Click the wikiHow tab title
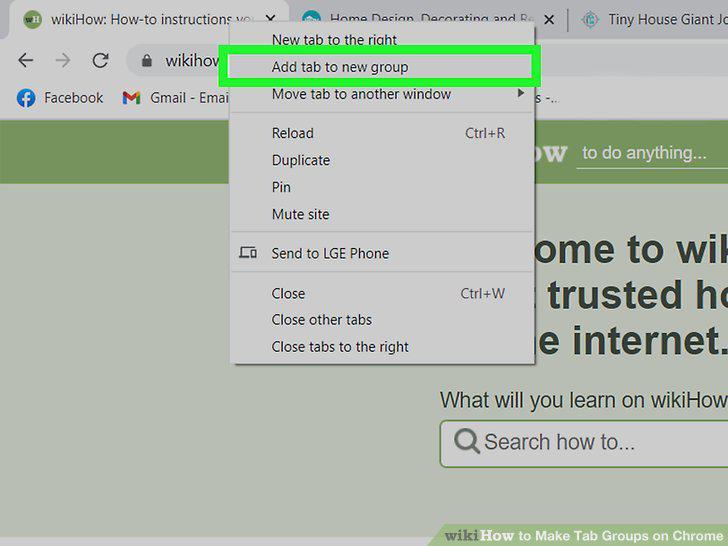The width and height of the screenshot is (728, 546). coord(152,20)
